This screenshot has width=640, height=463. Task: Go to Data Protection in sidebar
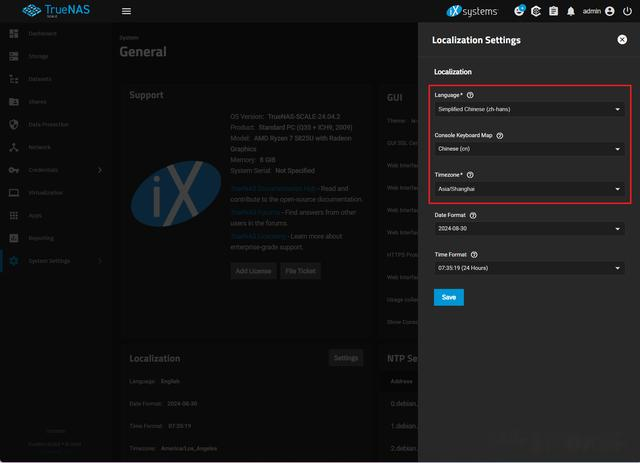click(48, 125)
